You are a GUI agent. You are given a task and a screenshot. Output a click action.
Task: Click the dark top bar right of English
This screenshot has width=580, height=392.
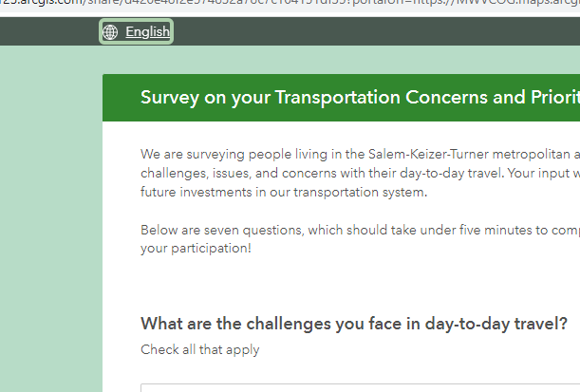(380, 32)
